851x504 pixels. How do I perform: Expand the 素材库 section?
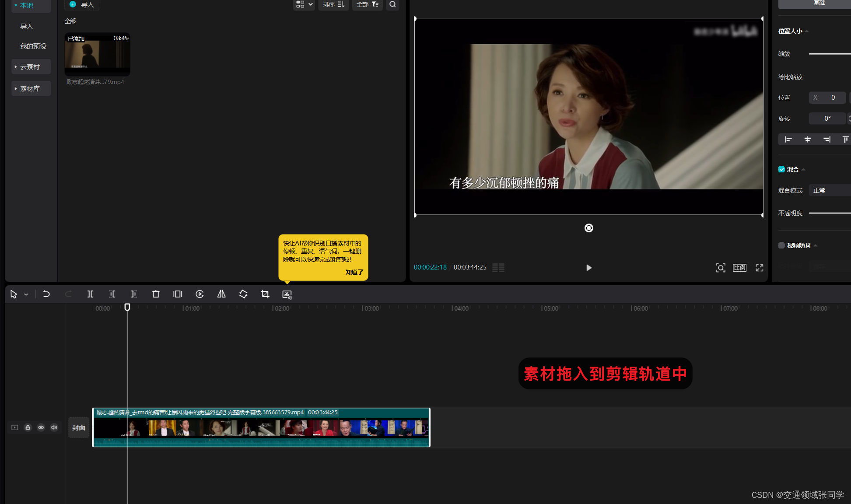pyautogui.click(x=31, y=89)
